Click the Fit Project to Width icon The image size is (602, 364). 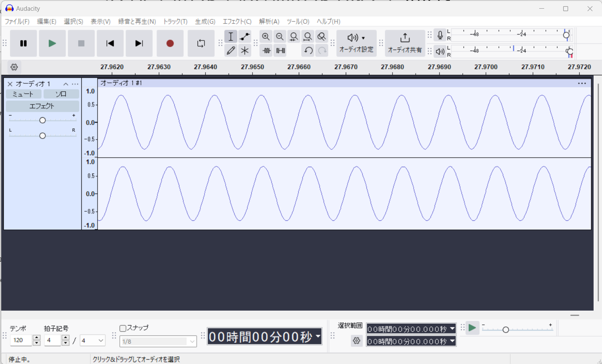click(x=308, y=37)
